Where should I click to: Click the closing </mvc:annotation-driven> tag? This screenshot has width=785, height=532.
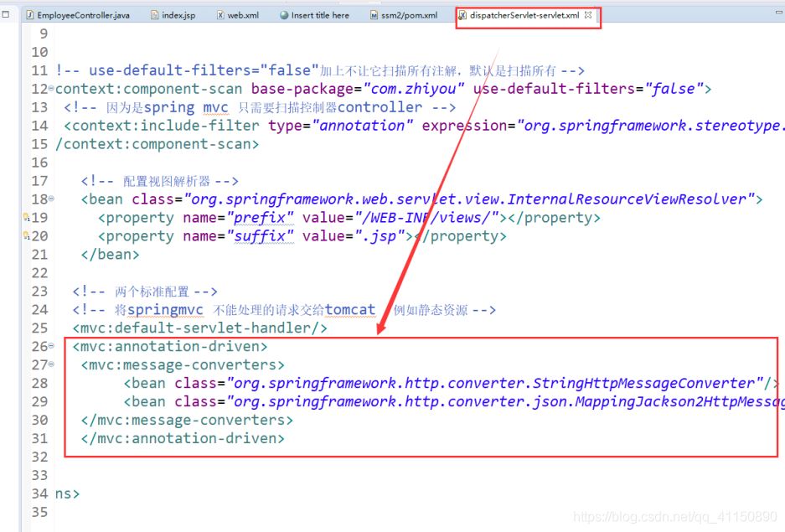(183, 439)
